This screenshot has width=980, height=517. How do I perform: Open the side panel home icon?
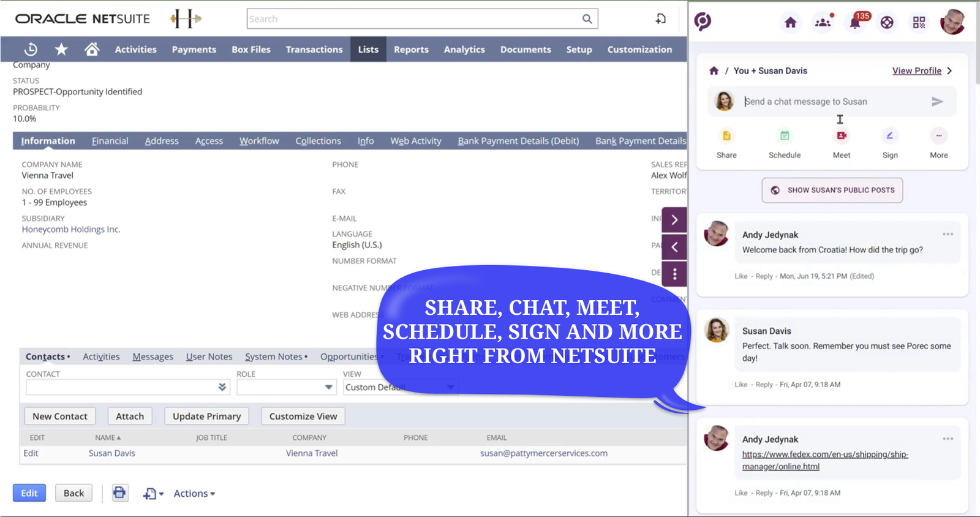(x=791, y=23)
